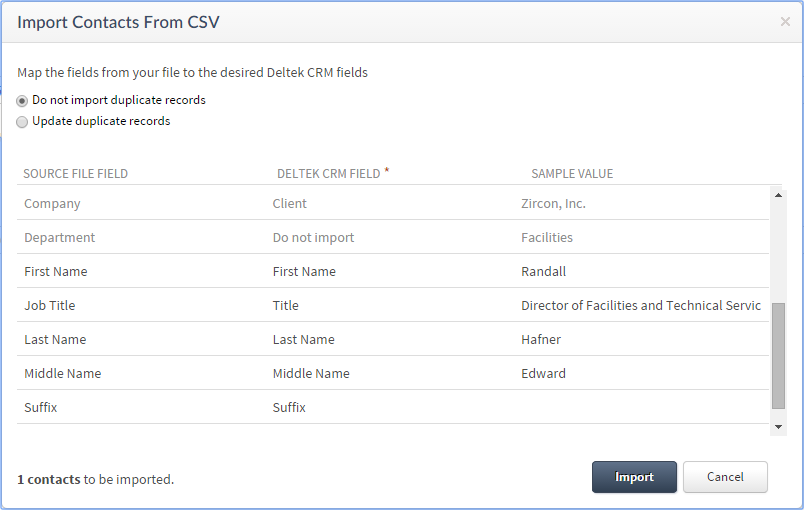Click the Director of Facilities sample value
This screenshot has height=510, width=804.
[641, 306]
